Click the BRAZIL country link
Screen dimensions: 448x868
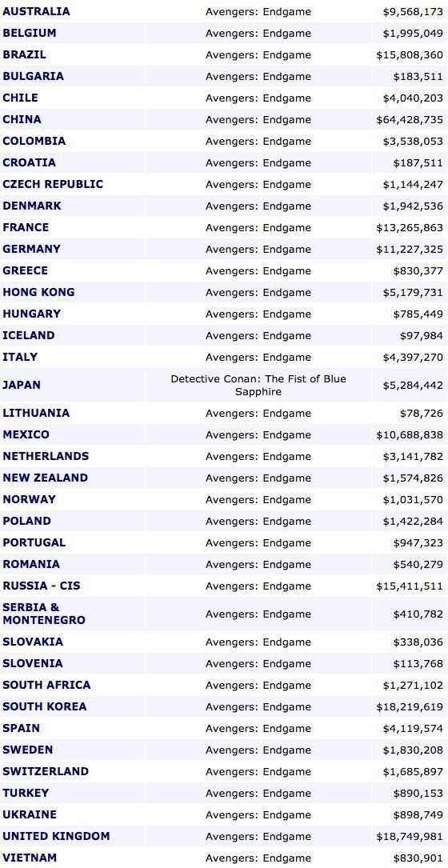pyautogui.click(x=24, y=54)
